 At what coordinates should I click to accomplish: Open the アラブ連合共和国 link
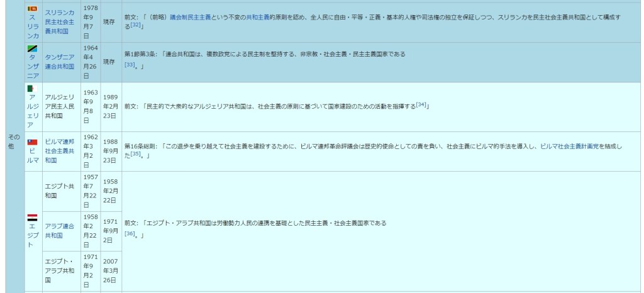click(x=60, y=230)
